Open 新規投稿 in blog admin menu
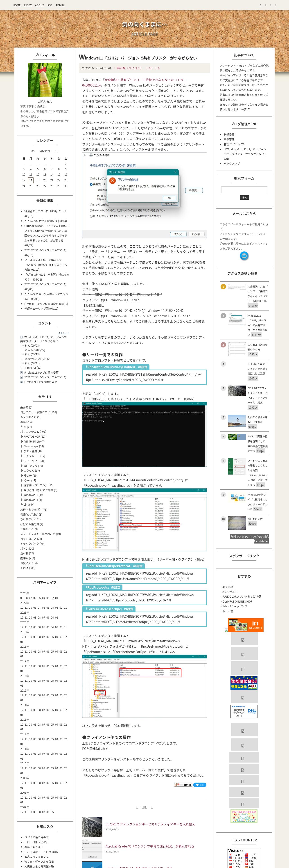The height and width of the screenshot is (868, 289). click(229, 135)
